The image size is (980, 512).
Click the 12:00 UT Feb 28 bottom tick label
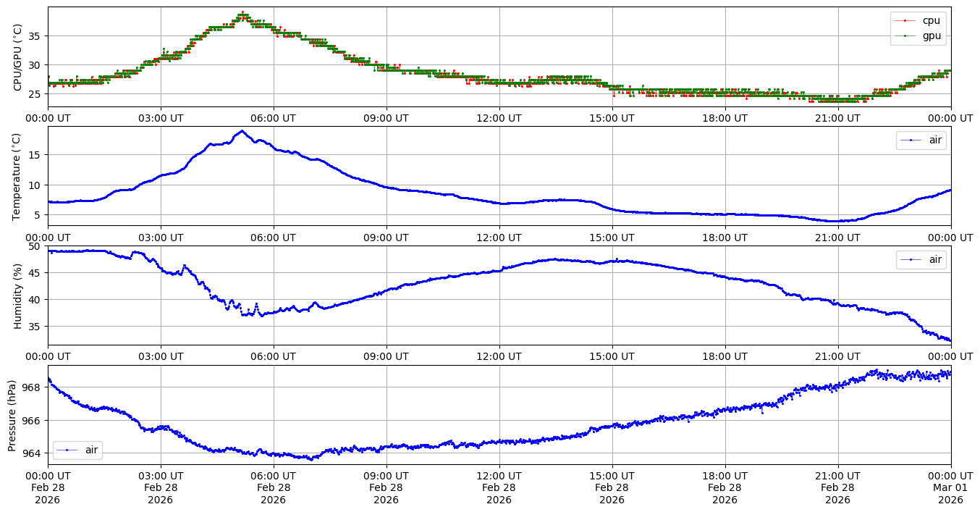(x=499, y=487)
